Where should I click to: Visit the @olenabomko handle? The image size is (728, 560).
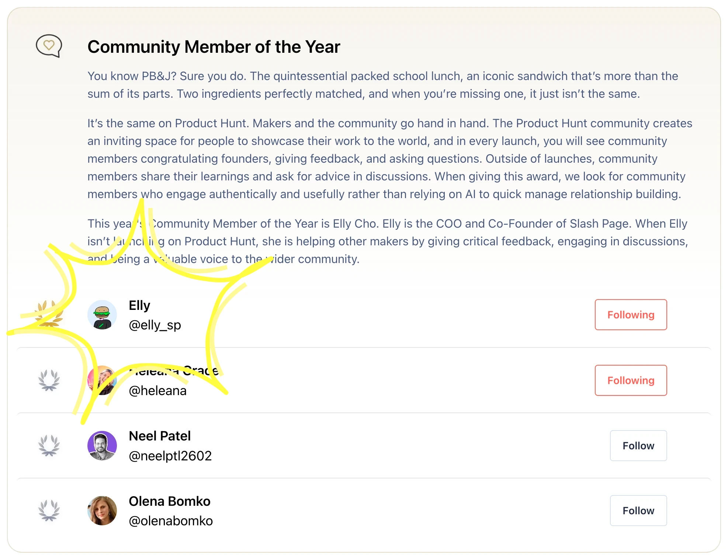[171, 521]
